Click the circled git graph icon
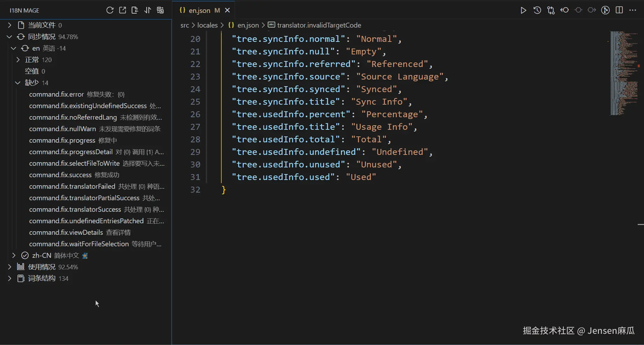644x345 pixels. tap(605, 10)
